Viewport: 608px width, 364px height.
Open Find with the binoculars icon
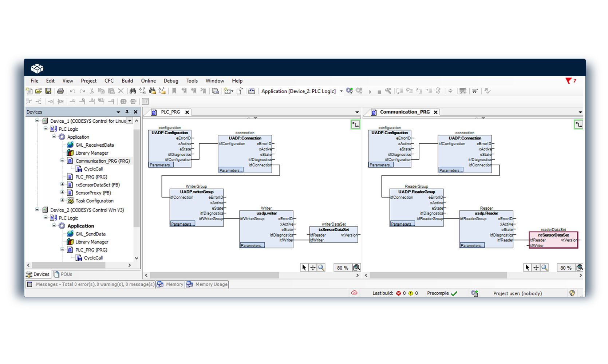tap(133, 91)
